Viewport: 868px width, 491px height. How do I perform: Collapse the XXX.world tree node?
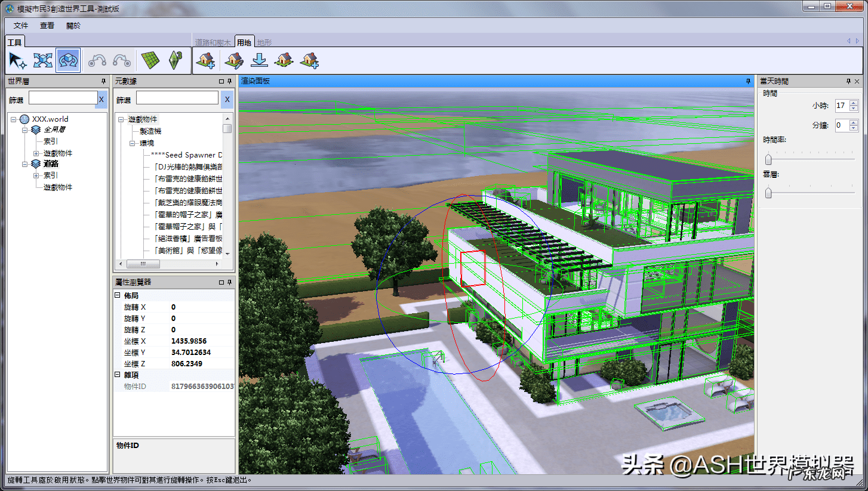pos(14,119)
